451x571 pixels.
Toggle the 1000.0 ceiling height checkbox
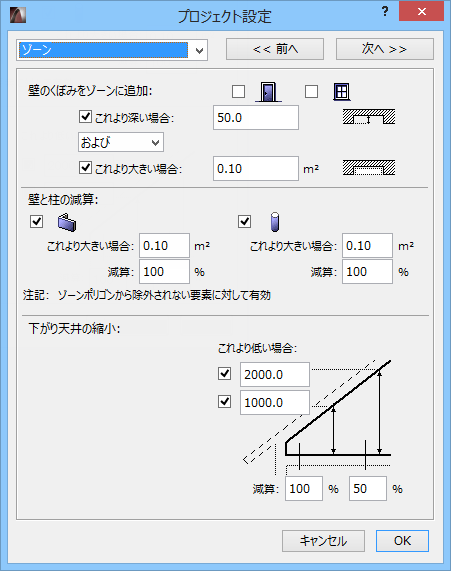[x=224, y=402]
